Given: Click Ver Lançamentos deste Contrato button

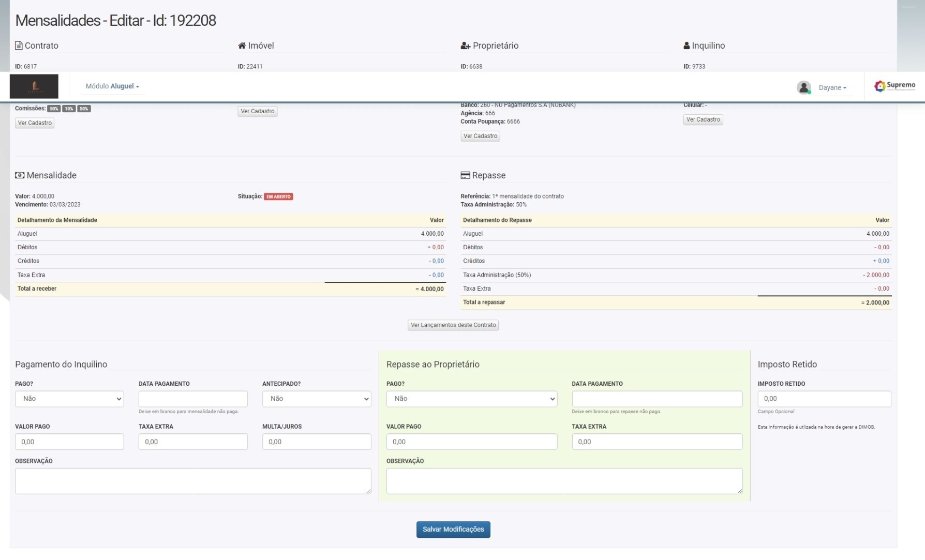Looking at the screenshot, I should tap(453, 325).
